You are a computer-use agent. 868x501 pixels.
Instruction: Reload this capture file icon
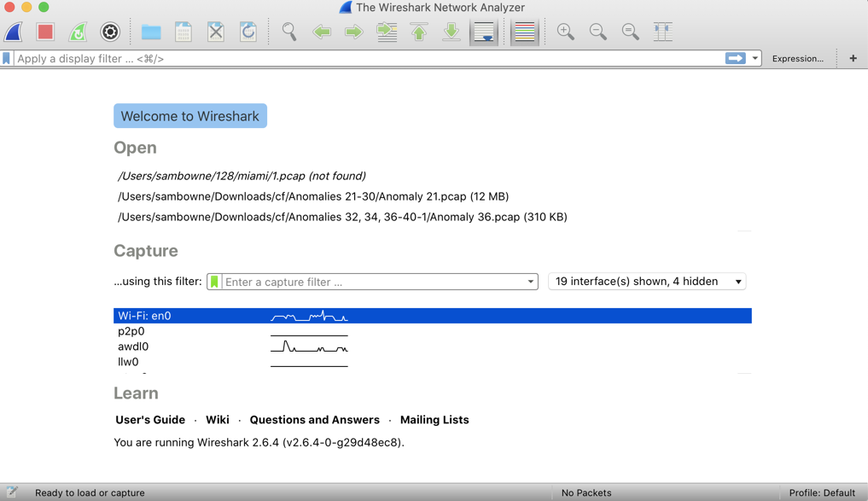248,32
